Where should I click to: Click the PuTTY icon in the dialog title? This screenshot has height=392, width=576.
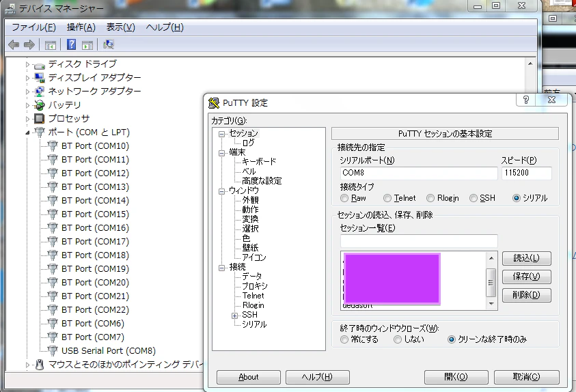coord(214,103)
